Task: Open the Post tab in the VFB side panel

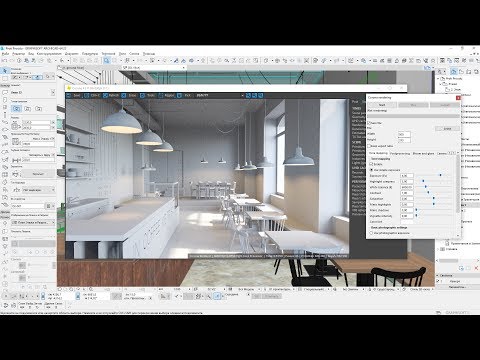Action: click(x=355, y=101)
